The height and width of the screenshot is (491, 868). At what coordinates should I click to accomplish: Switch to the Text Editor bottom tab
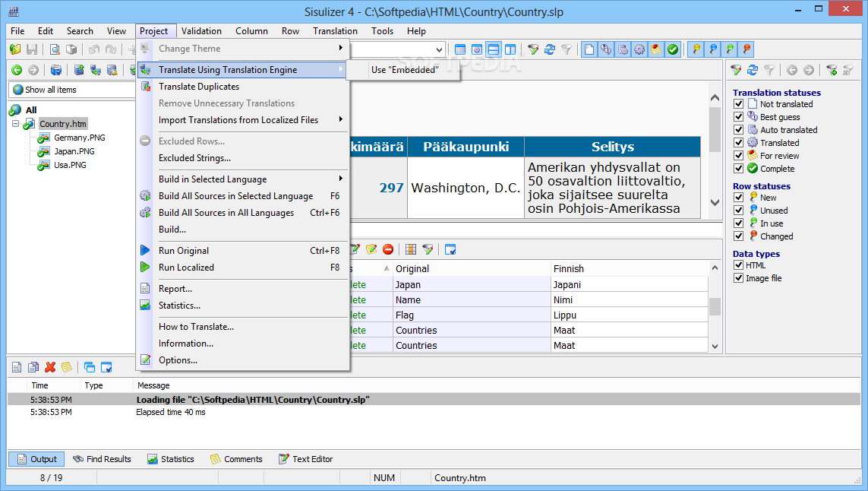pos(305,459)
